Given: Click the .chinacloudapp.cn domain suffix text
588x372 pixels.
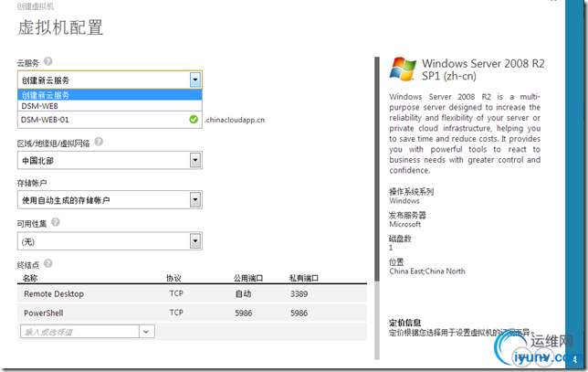Looking at the screenshot, I should [235, 120].
